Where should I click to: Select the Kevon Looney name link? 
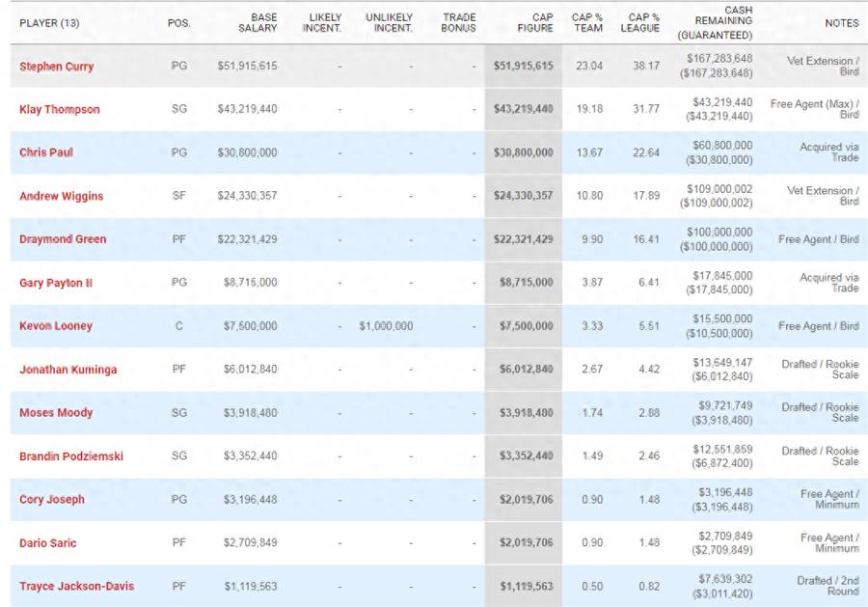tap(56, 325)
